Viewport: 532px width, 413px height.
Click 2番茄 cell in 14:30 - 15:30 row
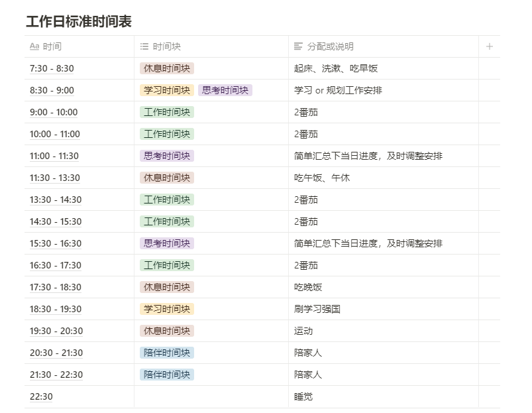pyautogui.click(x=384, y=221)
